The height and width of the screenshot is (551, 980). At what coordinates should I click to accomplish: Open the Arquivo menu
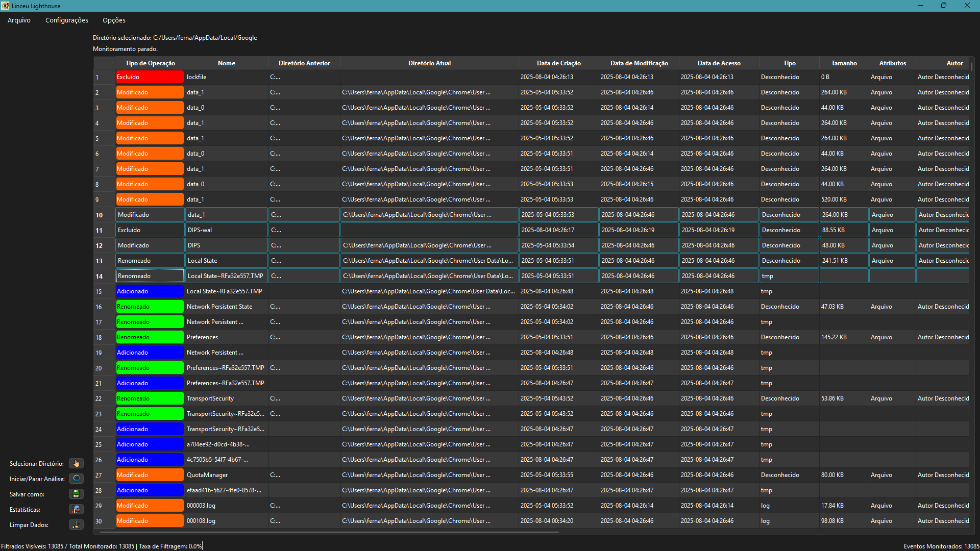pos(19,20)
